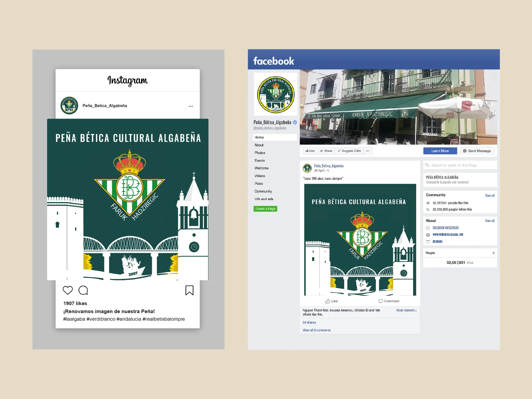Click the Send Message button
This screenshot has width=532, height=399.
(x=477, y=151)
